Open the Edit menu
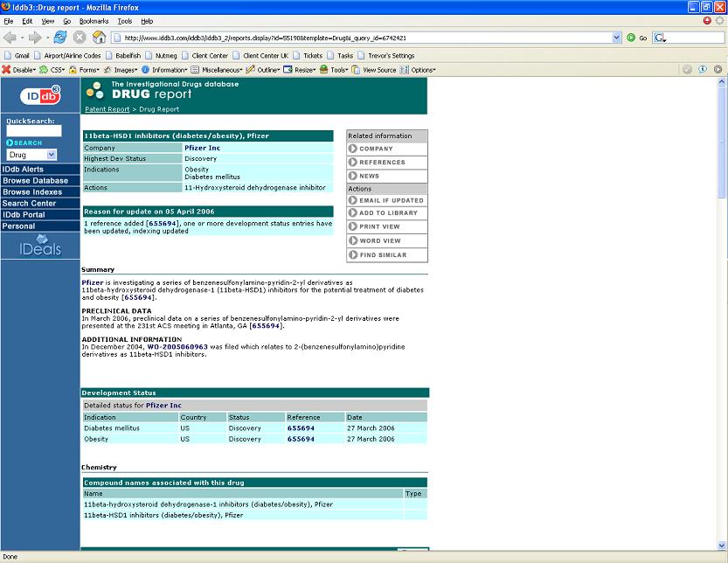 point(27,21)
